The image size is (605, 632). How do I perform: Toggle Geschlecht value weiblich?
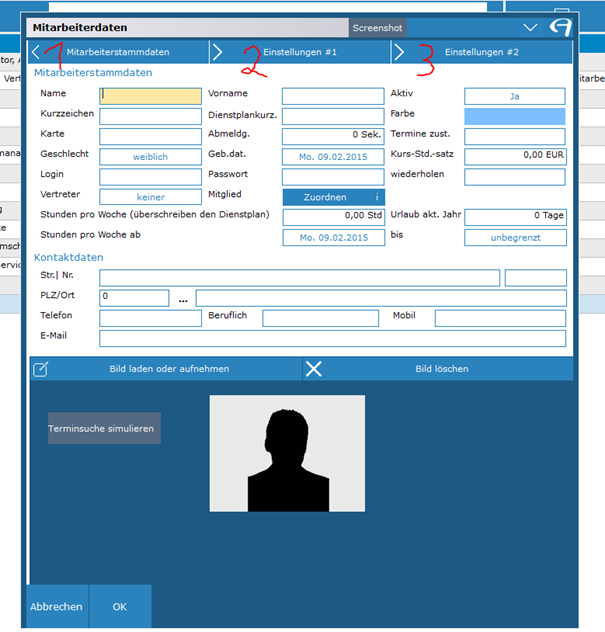(150, 157)
